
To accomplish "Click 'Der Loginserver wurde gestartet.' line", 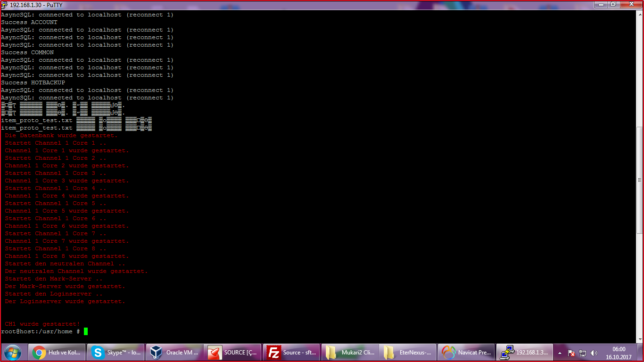I will (65, 301).
